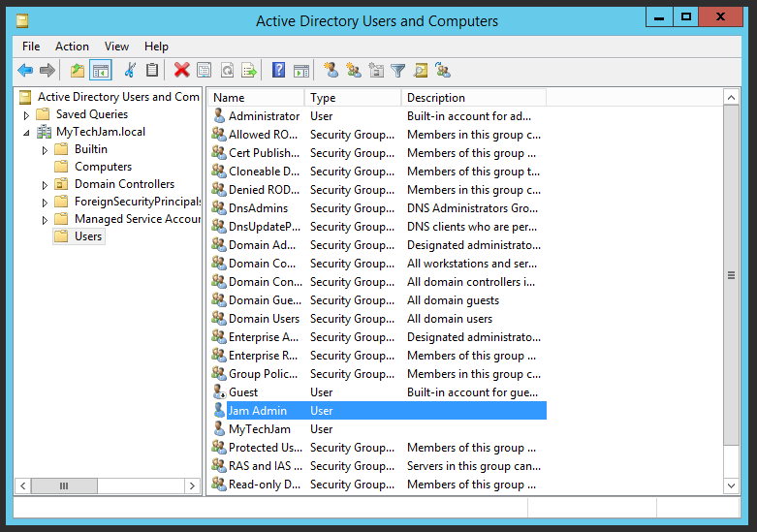Click the Cut scissors icon
757x532 pixels.
coord(129,71)
